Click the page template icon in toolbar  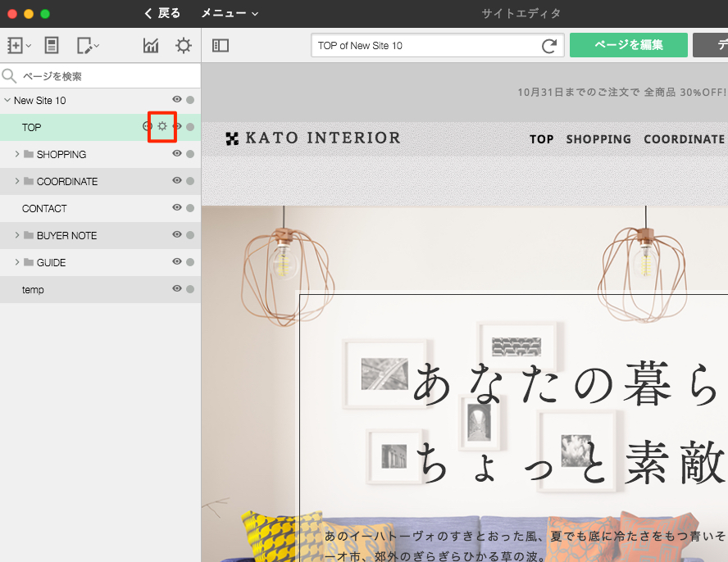pyautogui.click(x=52, y=46)
